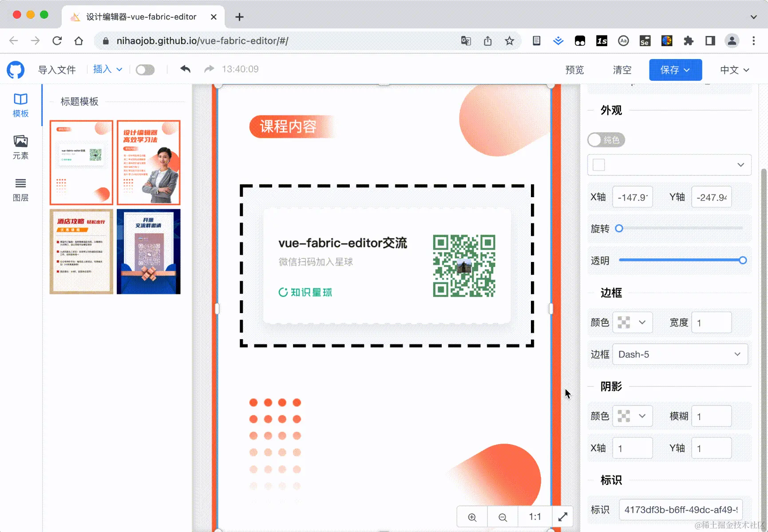The height and width of the screenshot is (532, 768).
Task: Click the translate page icon
Action: pos(466,41)
